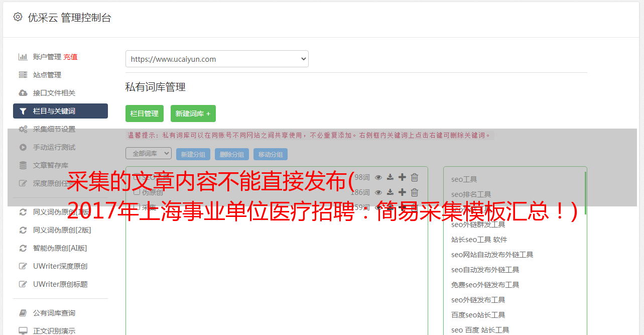This screenshot has height=335, width=644.
Task: Add keywords to the 98词 library
Action: [402, 177]
